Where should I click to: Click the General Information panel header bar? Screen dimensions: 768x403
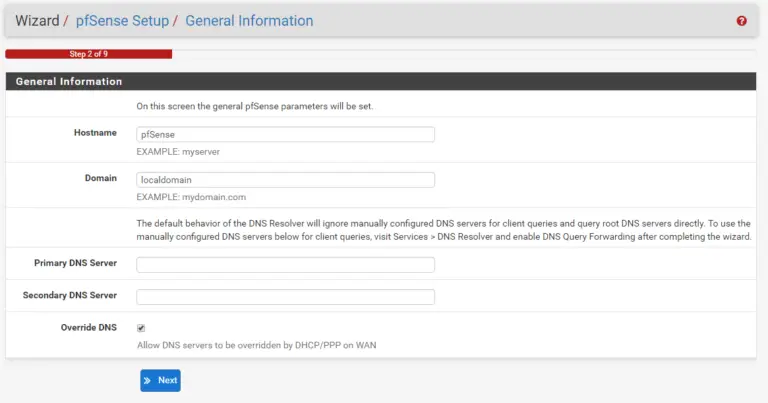(x=381, y=81)
